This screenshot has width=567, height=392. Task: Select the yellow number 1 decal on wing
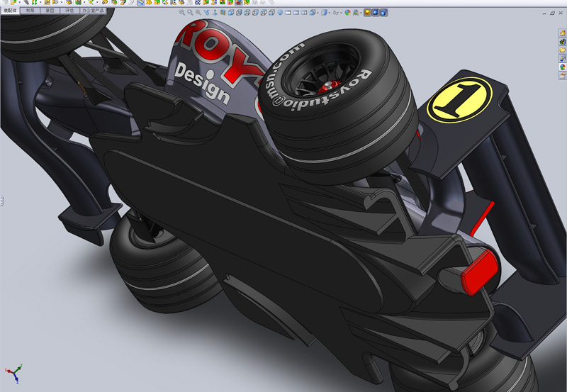tap(459, 99)
